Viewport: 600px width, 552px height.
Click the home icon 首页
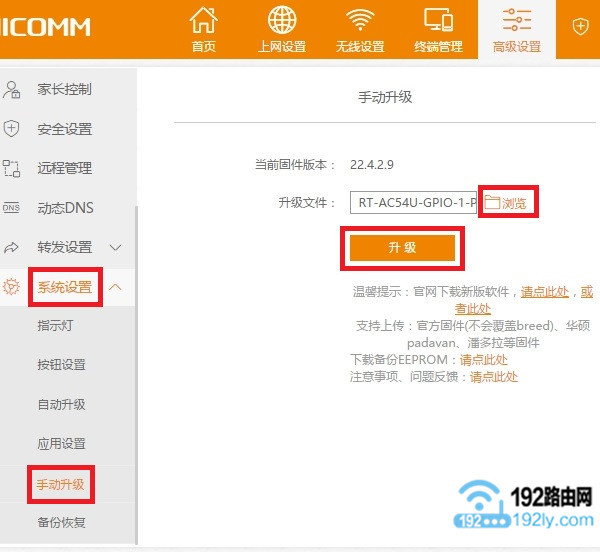click(x=203, y=29)
